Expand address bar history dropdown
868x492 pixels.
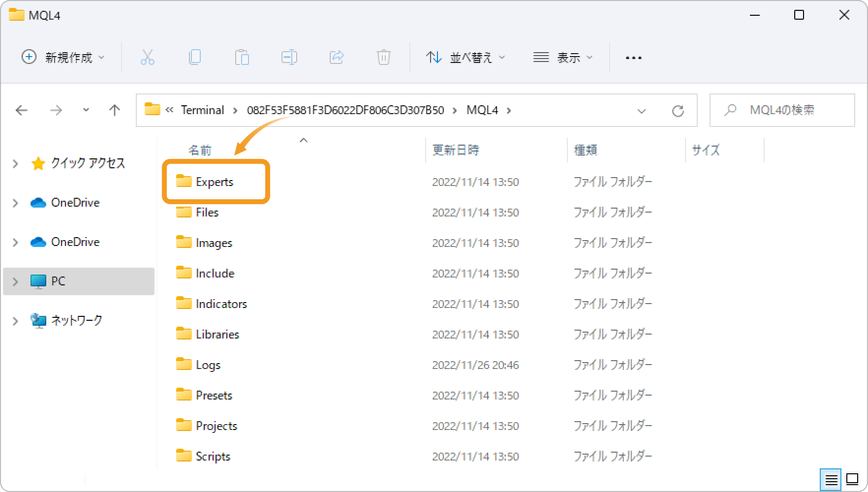[641, 111]
